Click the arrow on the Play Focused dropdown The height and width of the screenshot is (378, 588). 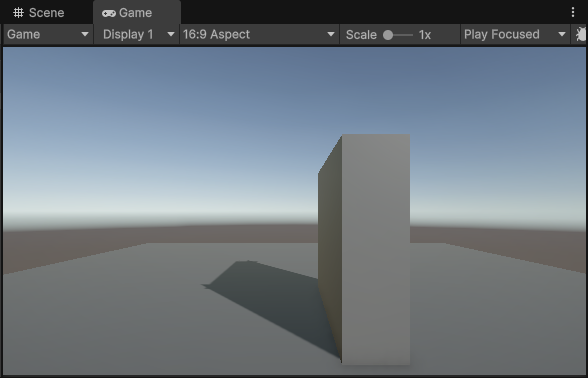[561, 34]
